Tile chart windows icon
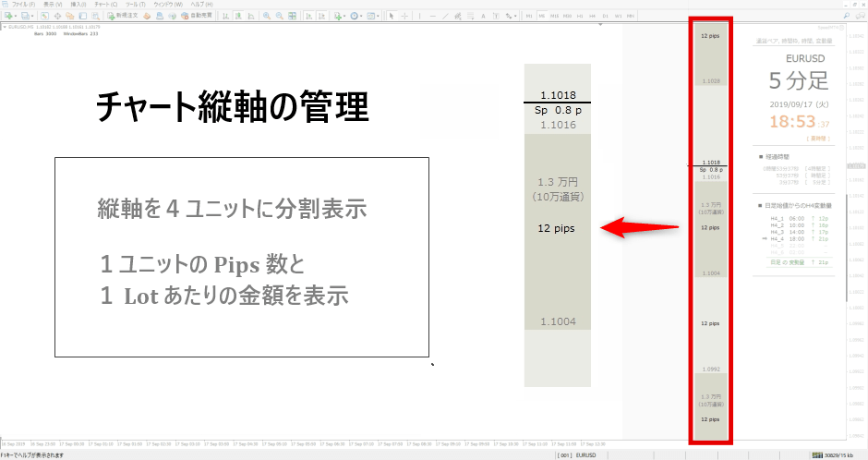This screenshot has height=460, width=868. (x=293, y=16)
